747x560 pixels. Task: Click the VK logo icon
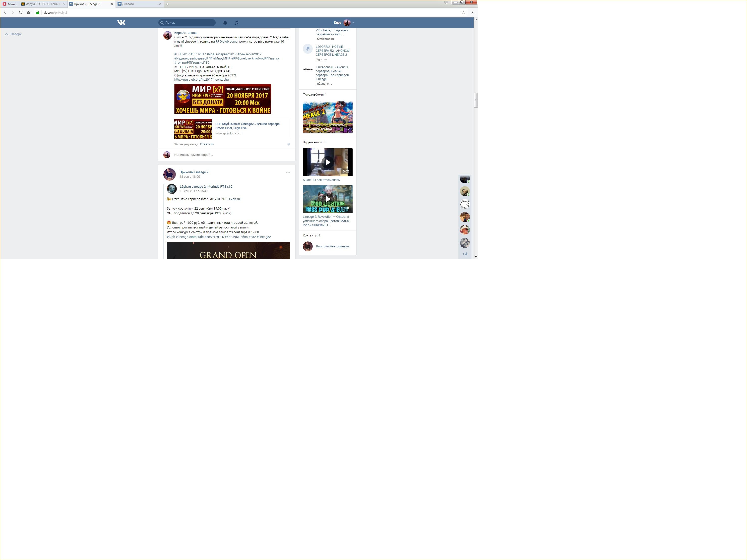point(121,23)
